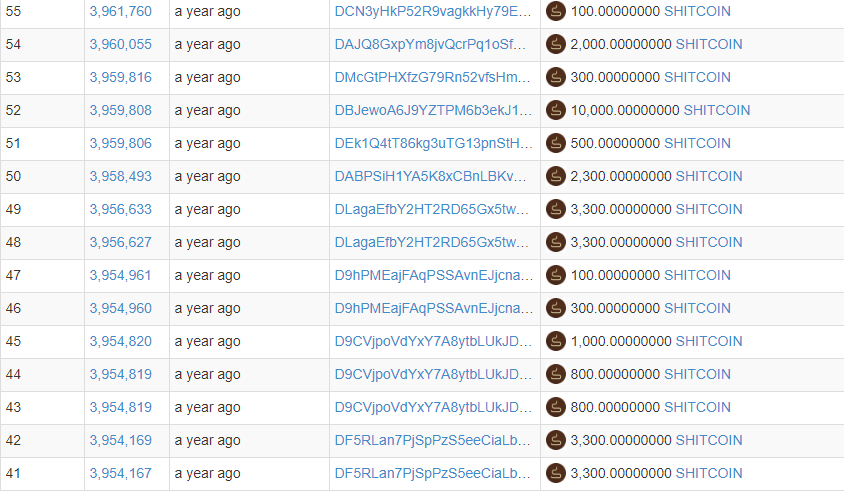Open D9hPMEajFAqPSSAvnEJjcna address in row 47
The height and width of the screenshot is (491, 844).
434,276
